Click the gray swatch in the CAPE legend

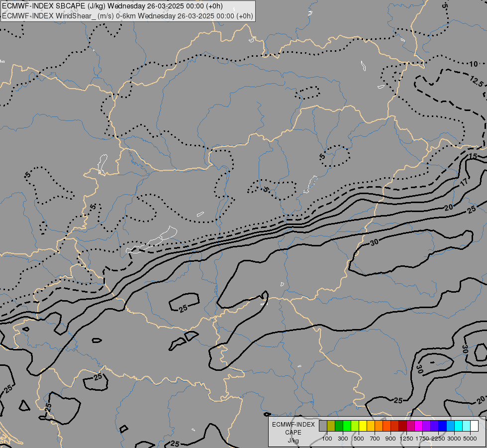coord(323,426)
